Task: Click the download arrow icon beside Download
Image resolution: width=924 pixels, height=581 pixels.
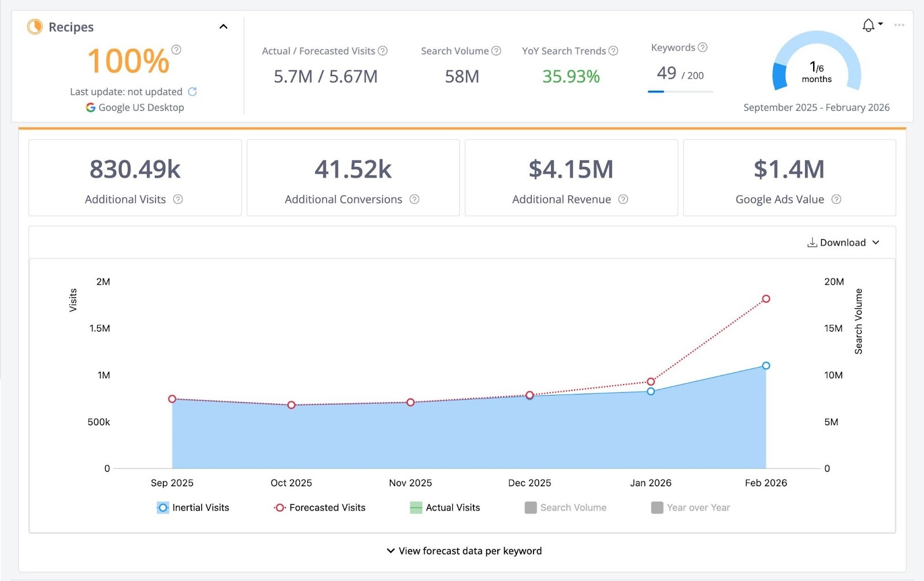Action: pos(813,243)
